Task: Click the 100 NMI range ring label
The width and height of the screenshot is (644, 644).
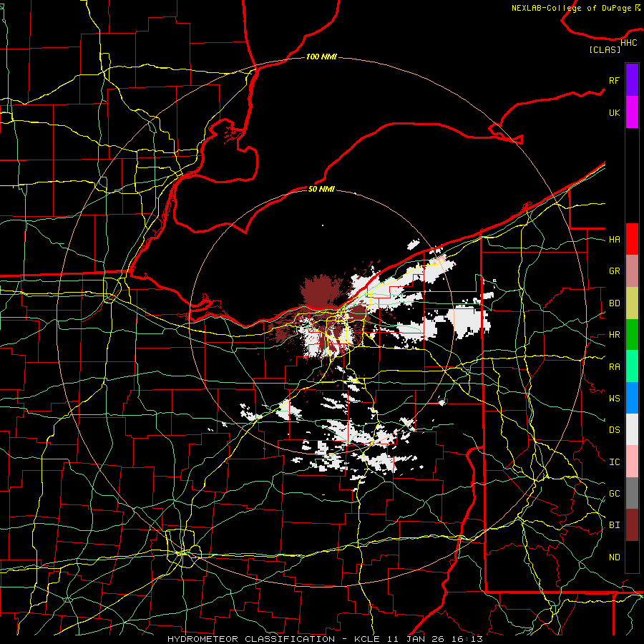Action: (321, 57)
